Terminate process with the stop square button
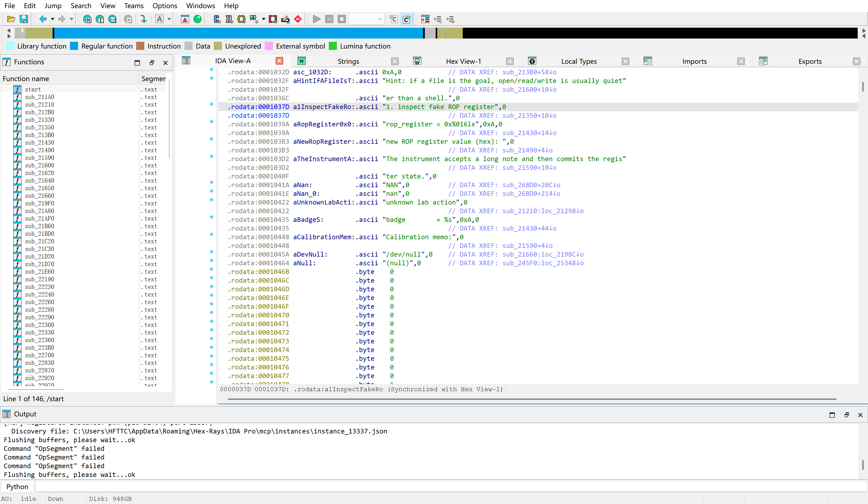This screenshot has height=504, width=868. [x=342, y=19]
